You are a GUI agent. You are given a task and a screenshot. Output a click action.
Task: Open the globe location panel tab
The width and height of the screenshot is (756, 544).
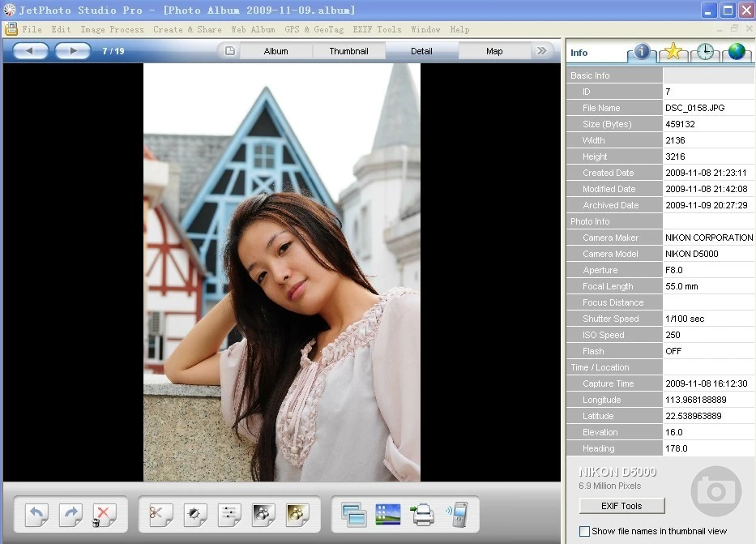pos(737,52)
